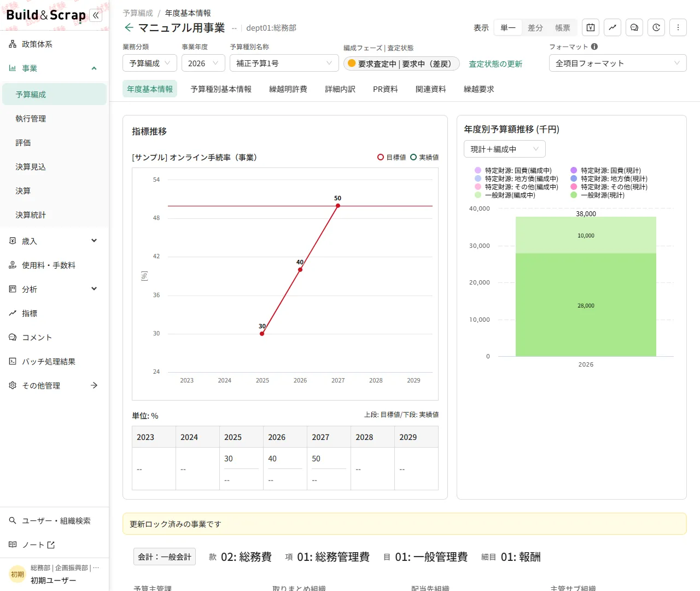Collapse the 事業 sidebar section
The height and width of the screenshot is (591, 700).
click(94, 68)
